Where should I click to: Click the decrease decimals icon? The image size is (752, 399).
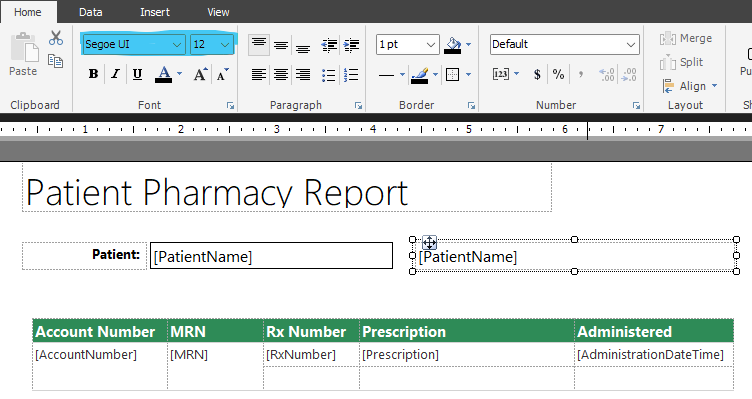pyautogui.click(x=606, y=74)
